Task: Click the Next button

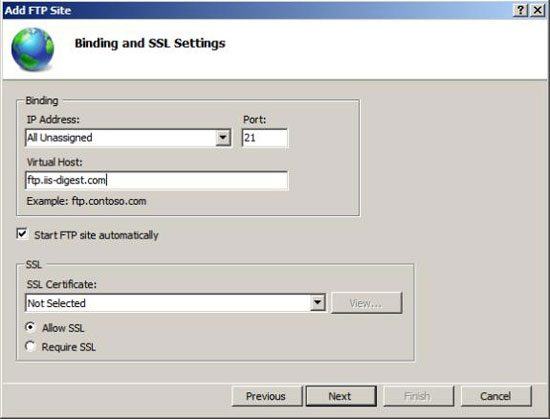Action: (341, 396)
